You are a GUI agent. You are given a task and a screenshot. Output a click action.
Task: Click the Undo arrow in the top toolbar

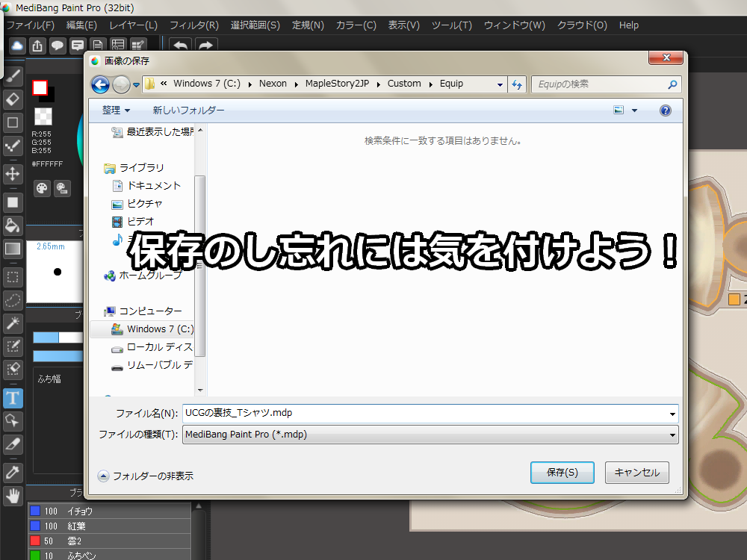pos(180,46)
